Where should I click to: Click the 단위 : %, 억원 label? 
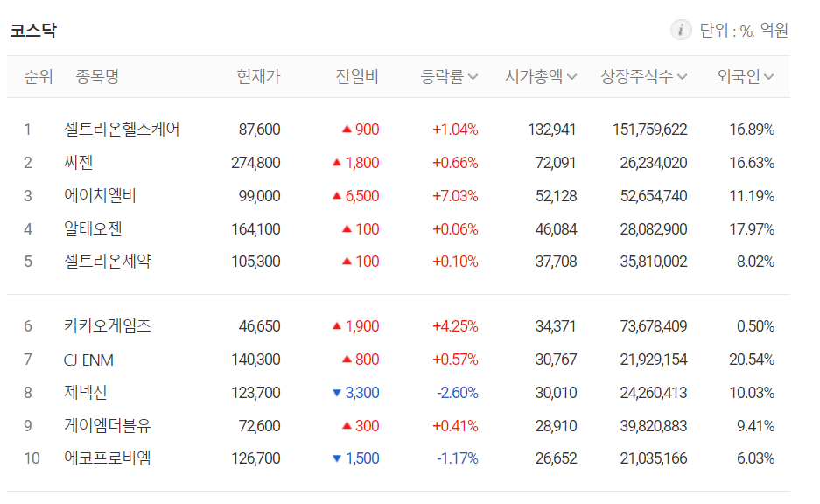[x=744, y=31]
